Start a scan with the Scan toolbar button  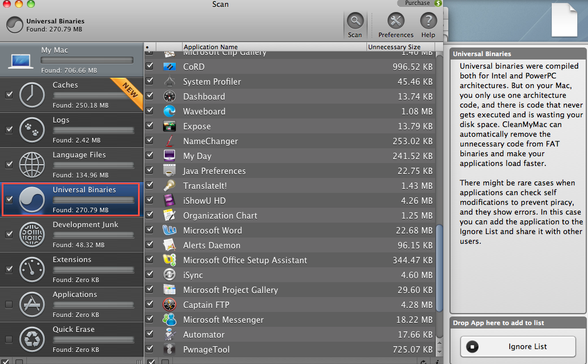(x=355, y=25)
